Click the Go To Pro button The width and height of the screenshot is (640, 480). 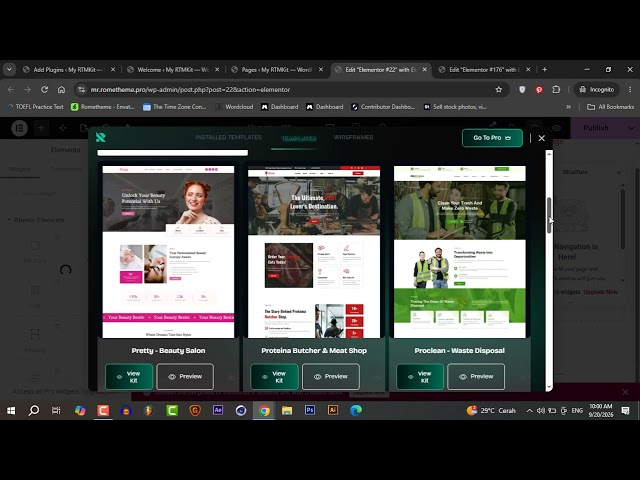(492, 138)
